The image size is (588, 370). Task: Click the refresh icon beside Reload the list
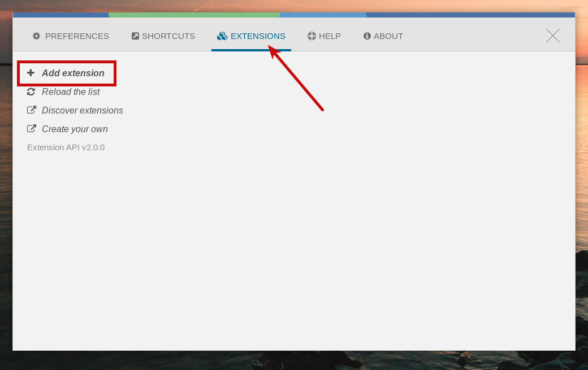click(32, 92)
